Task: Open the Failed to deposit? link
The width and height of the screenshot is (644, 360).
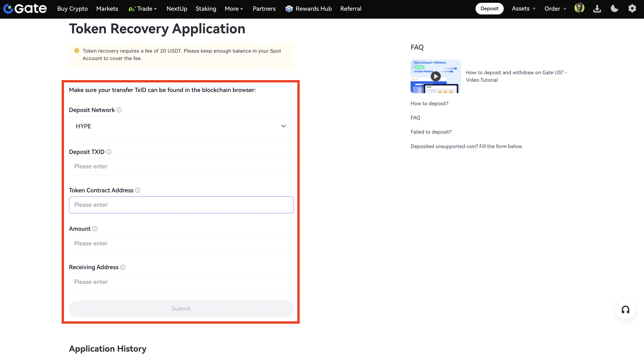Action: (x=431, y=132)
